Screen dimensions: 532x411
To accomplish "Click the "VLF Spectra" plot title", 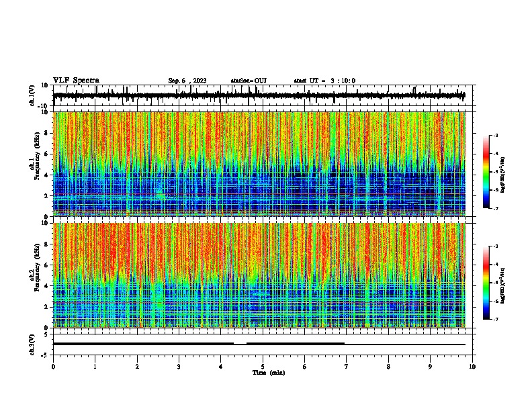I will point(76,81).
